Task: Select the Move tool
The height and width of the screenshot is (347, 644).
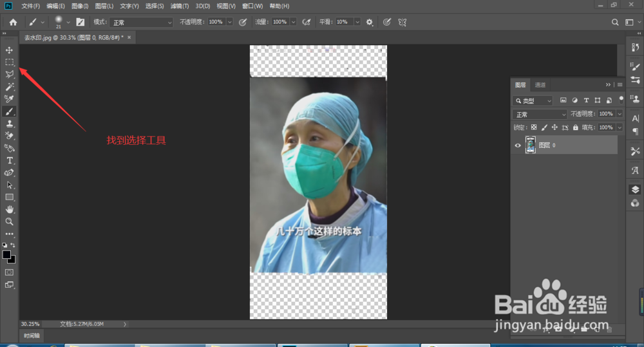Action: [9, 50]
